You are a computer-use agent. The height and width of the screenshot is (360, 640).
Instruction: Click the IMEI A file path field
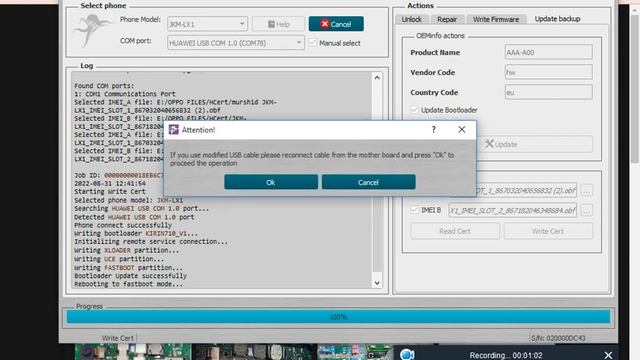point(527,190)
